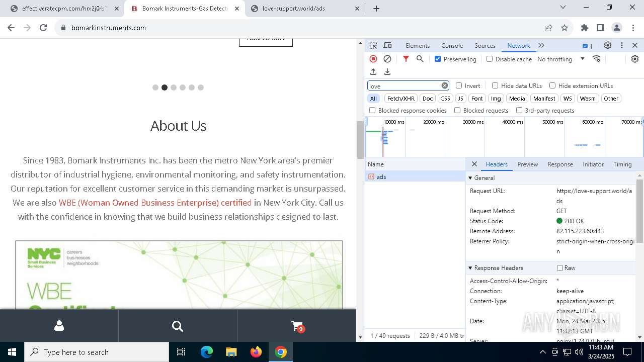Image resolution: width=644 pixels, height=362 pixels.
Task: Import HAR file upload icon
Action: pyautogui.click(x=373, y=72)
